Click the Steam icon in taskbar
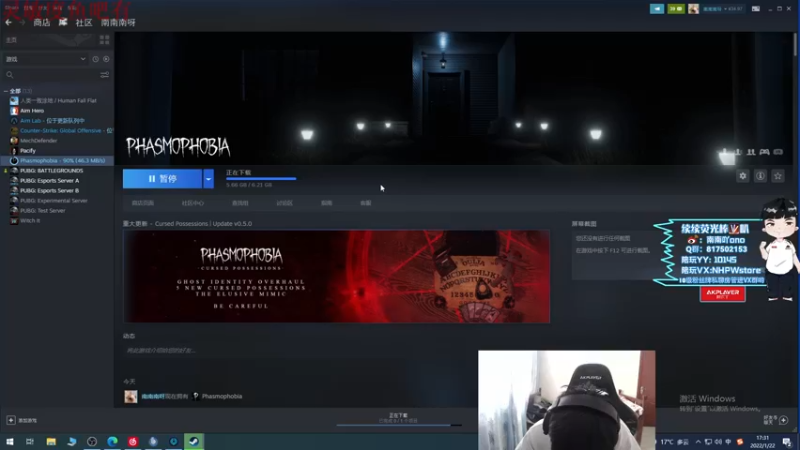This screenshot has height=450, width=800. coord(194,442)
